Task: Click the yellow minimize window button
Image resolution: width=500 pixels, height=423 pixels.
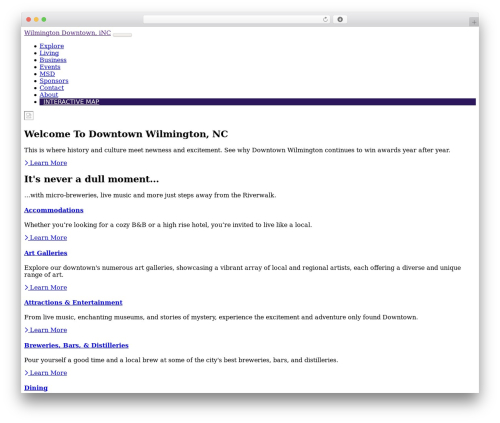Action: tap(36, 19)
